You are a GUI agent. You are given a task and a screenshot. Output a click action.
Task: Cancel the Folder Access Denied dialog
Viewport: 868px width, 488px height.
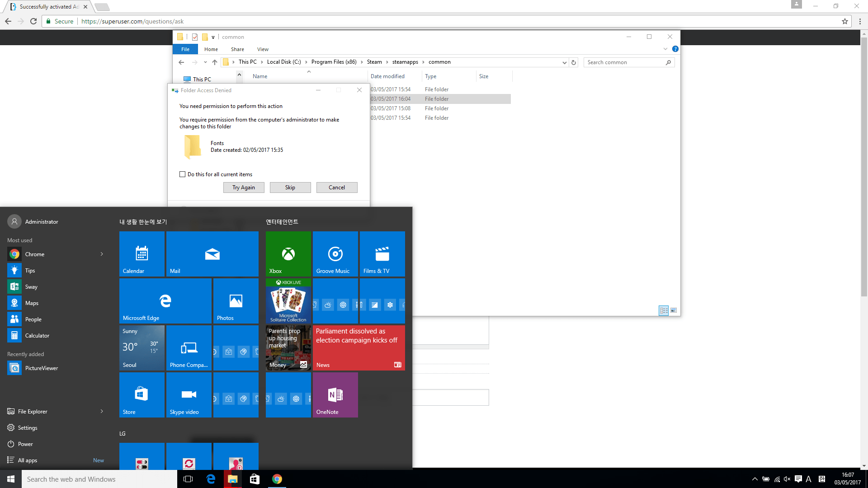(x=337, y=188)
